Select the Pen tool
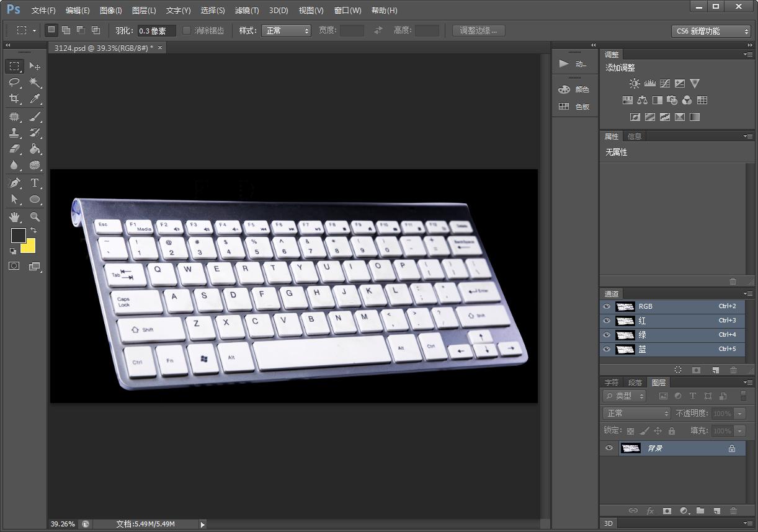 [14, 183]
